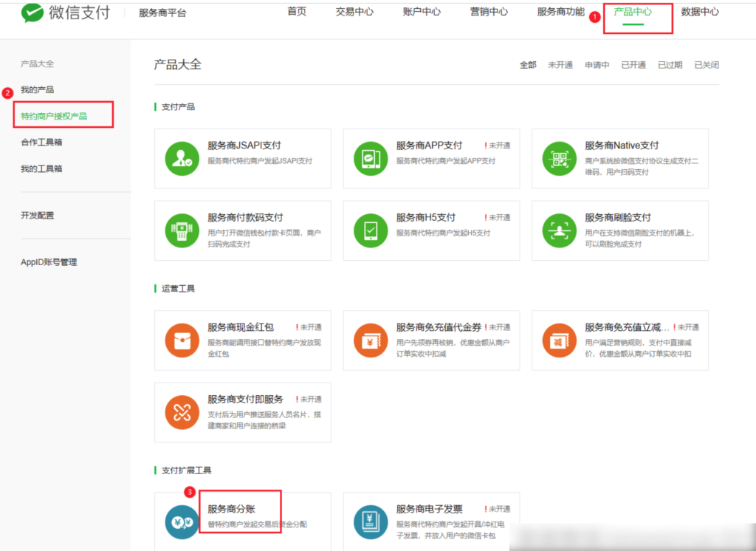
Task: Filter products by 未开通 status
Action: pyautogui.click(x=560, y=65)
